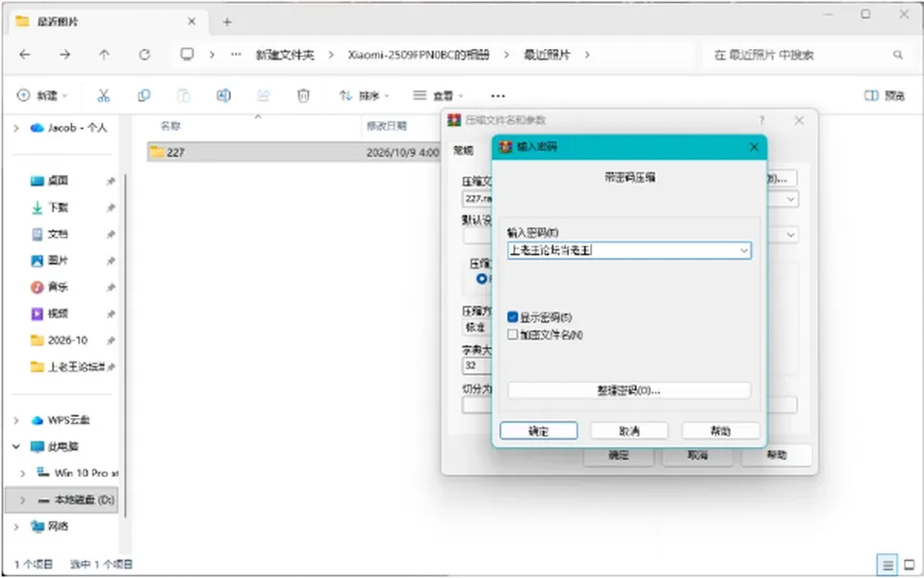Go up one folder level
The height and width of the screenshot is (578, 924).
point(104,55)
